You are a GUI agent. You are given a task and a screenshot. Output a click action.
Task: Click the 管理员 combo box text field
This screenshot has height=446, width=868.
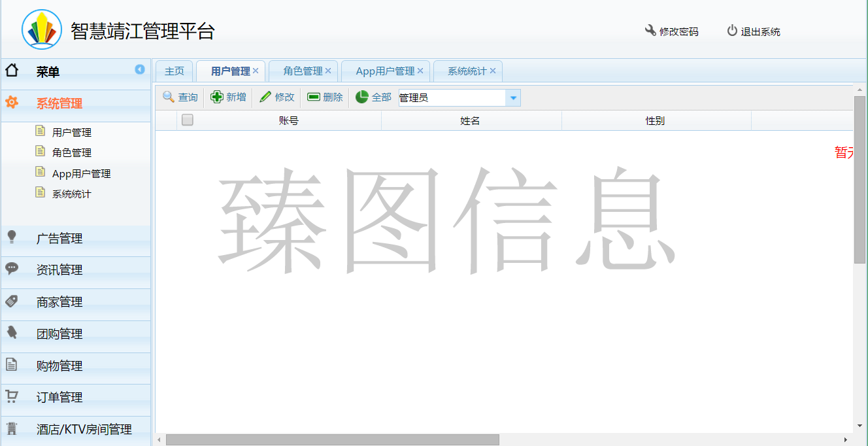click(451, 98)
